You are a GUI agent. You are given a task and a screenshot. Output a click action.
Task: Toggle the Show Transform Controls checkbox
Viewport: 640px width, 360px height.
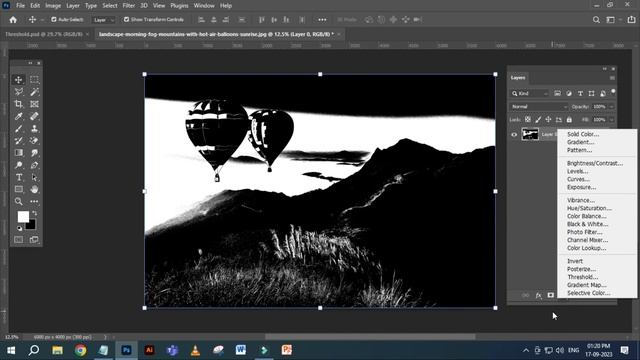126,20
